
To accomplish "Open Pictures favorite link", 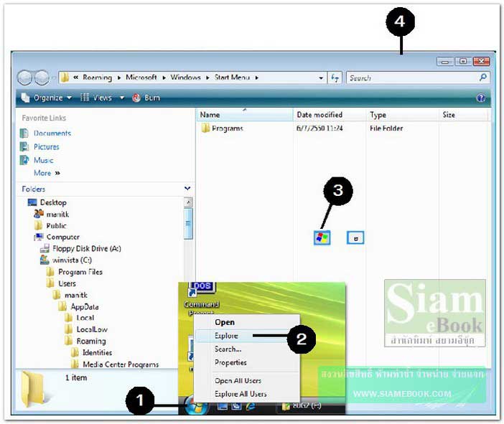I will click(46, 147).
